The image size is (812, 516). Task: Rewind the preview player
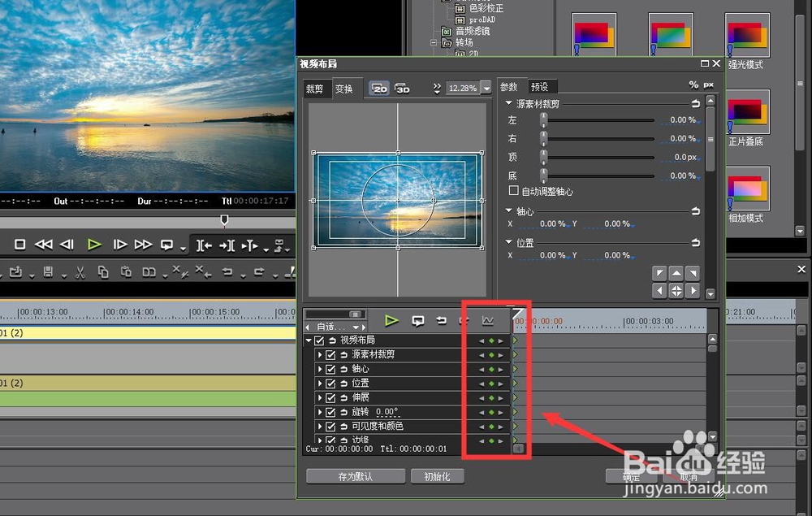(44, 245)
